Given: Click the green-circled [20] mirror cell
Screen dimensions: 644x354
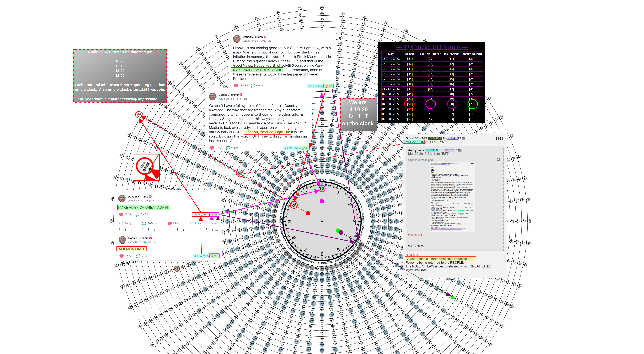Looking at the screenshot, I should [472, 104].
